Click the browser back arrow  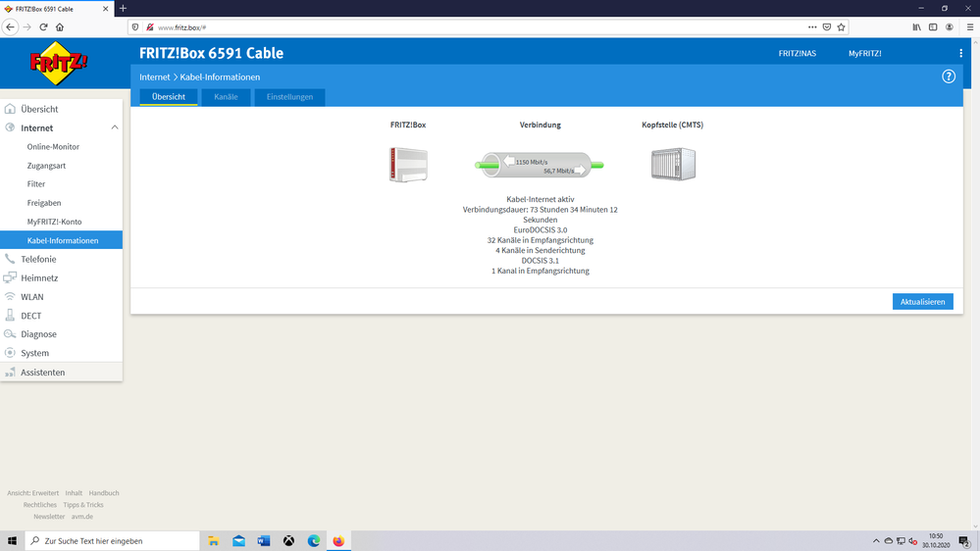click(10, 26)
